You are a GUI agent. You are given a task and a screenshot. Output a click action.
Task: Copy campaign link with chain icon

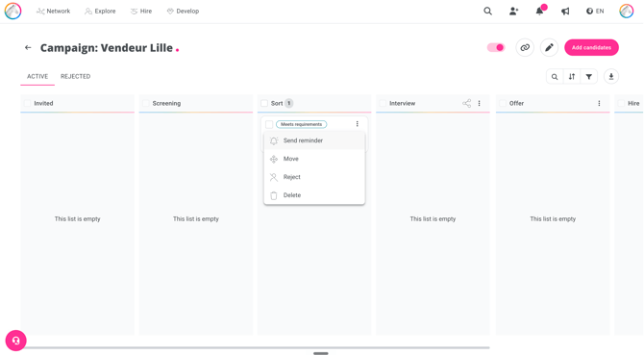tap(525, 48)
